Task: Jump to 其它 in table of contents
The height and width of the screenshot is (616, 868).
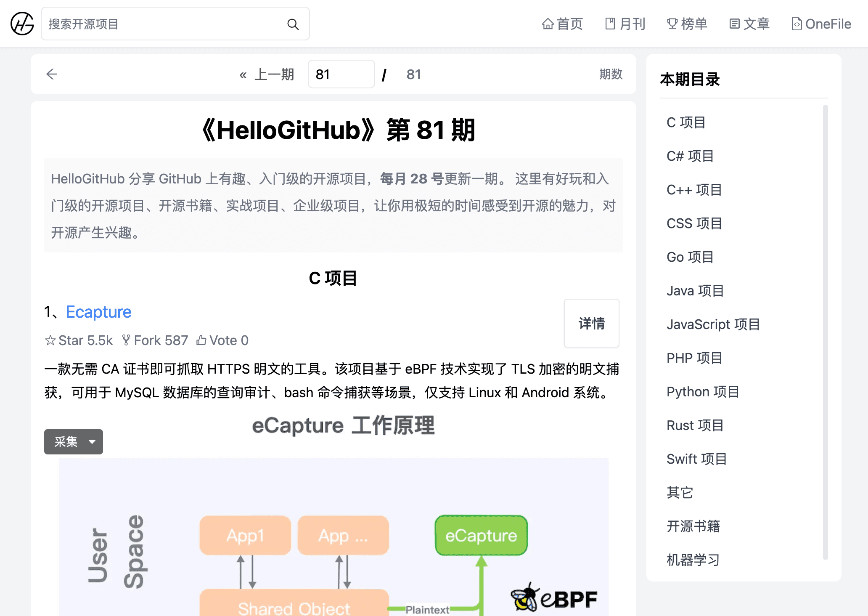Action: 680,493
